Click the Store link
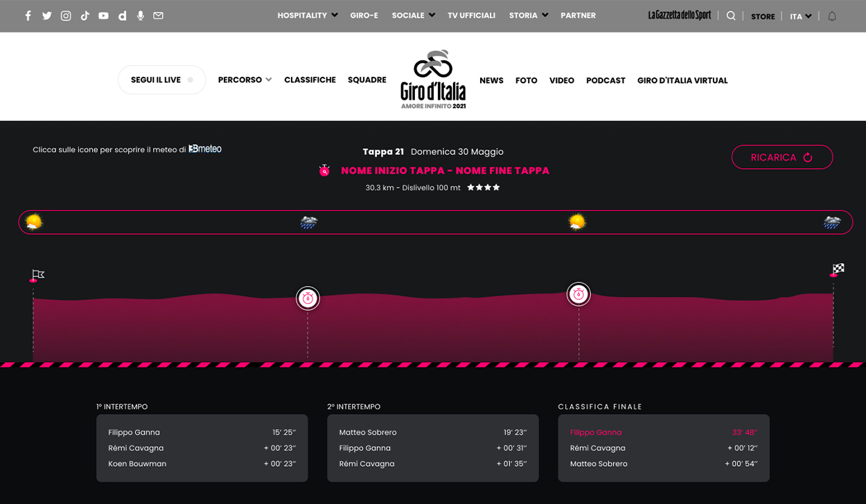 coord(763,17)
